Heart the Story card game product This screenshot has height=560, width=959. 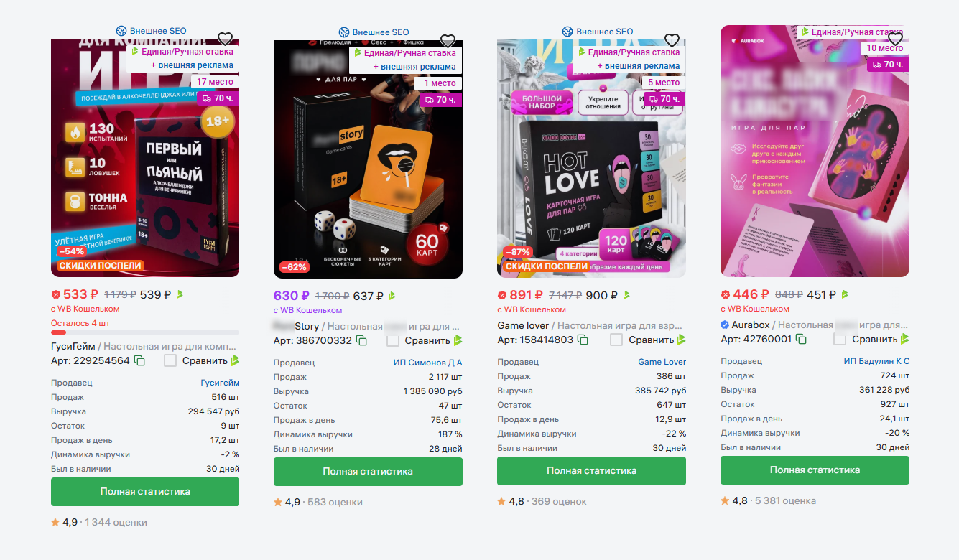click(x=448, y=40)
